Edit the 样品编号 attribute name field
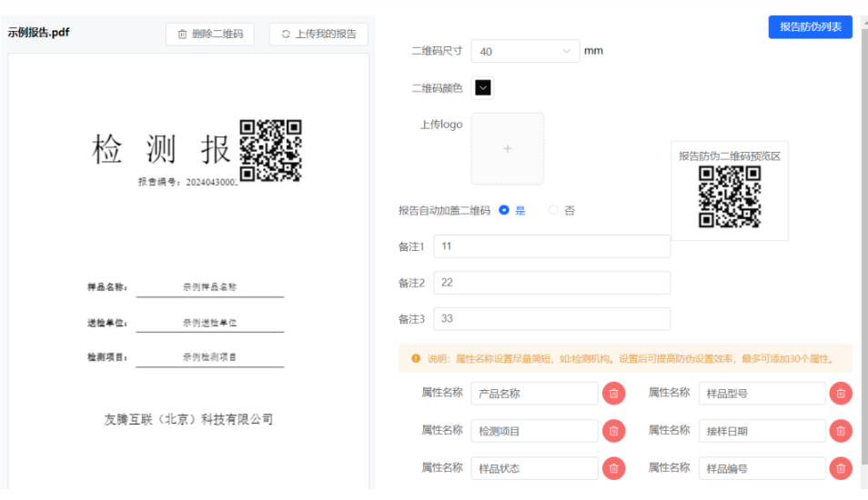The image size is (868, 500). click(762, 468)
